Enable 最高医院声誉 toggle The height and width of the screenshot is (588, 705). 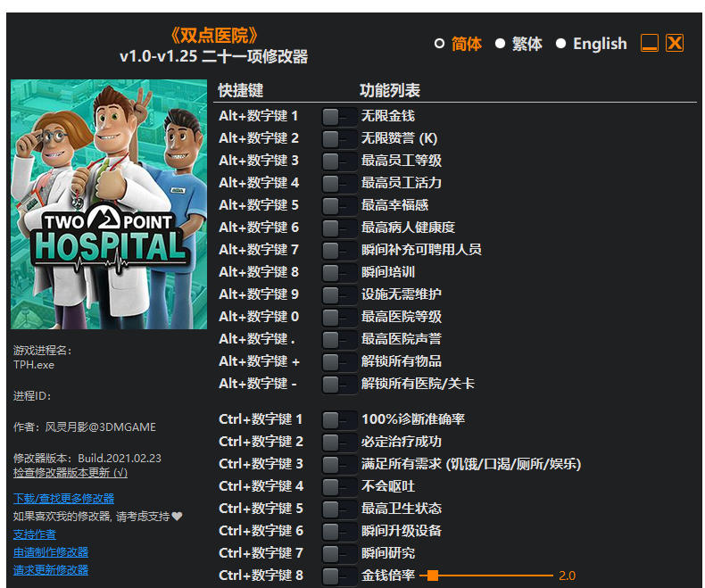tap(339, 339)
